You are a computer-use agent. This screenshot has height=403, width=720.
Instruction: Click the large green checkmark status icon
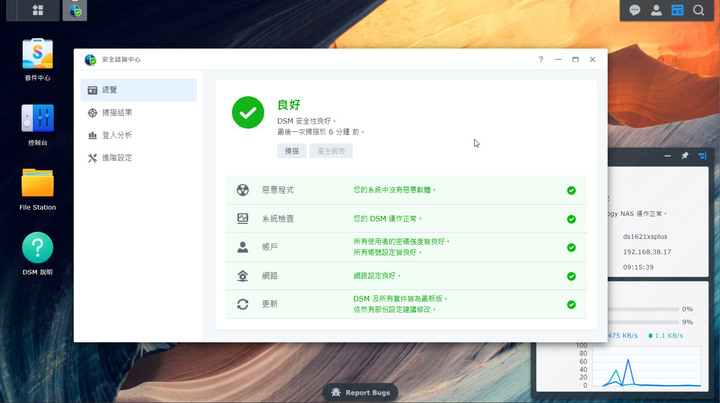click(248, 112)
